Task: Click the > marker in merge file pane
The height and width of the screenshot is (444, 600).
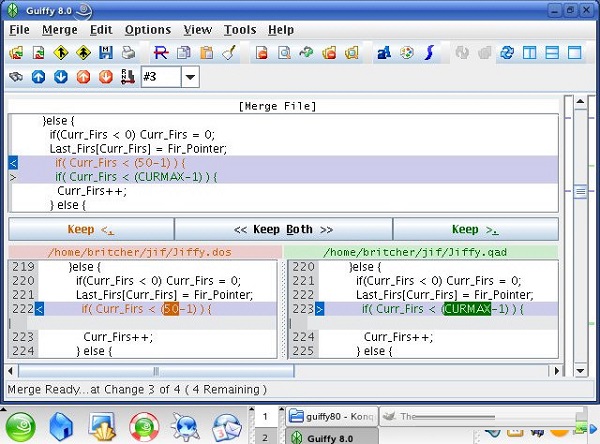Action: [x=13, y=177]
